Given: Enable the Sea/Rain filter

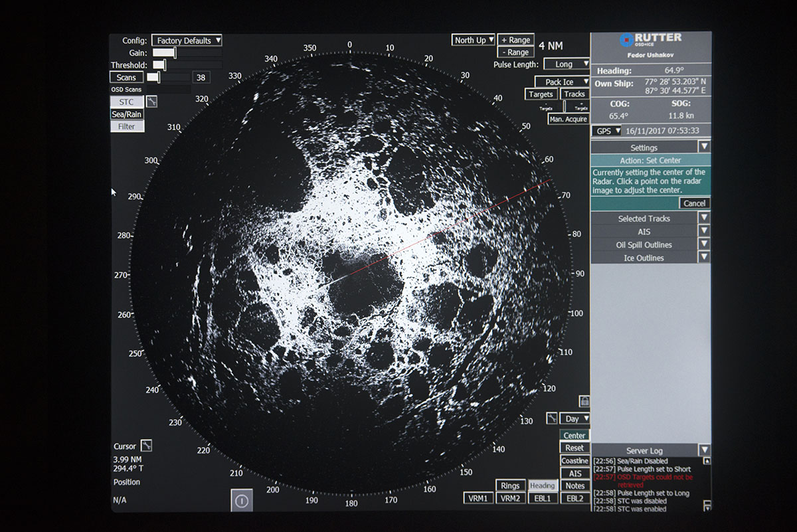Looking at the screenshot, I should (x=126, y=114).
